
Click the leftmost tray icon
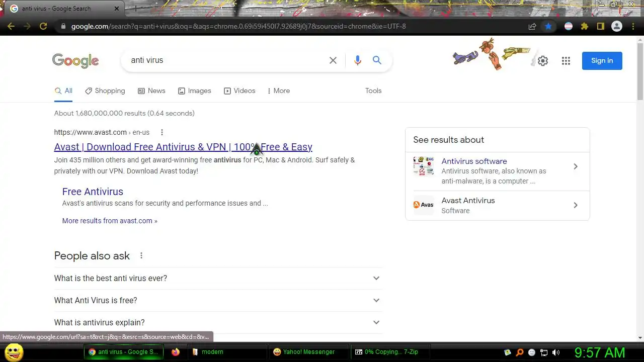(x=508, y=352)
